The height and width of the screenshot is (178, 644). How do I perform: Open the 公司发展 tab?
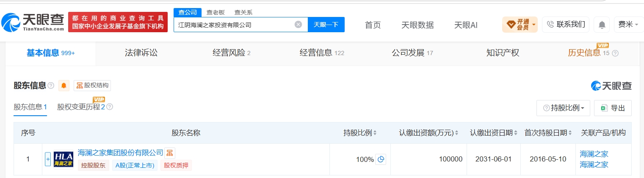pos(412,53)
